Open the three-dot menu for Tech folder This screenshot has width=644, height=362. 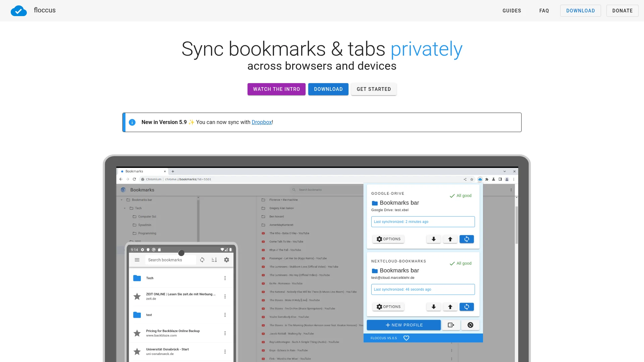(x=225, y=278)
